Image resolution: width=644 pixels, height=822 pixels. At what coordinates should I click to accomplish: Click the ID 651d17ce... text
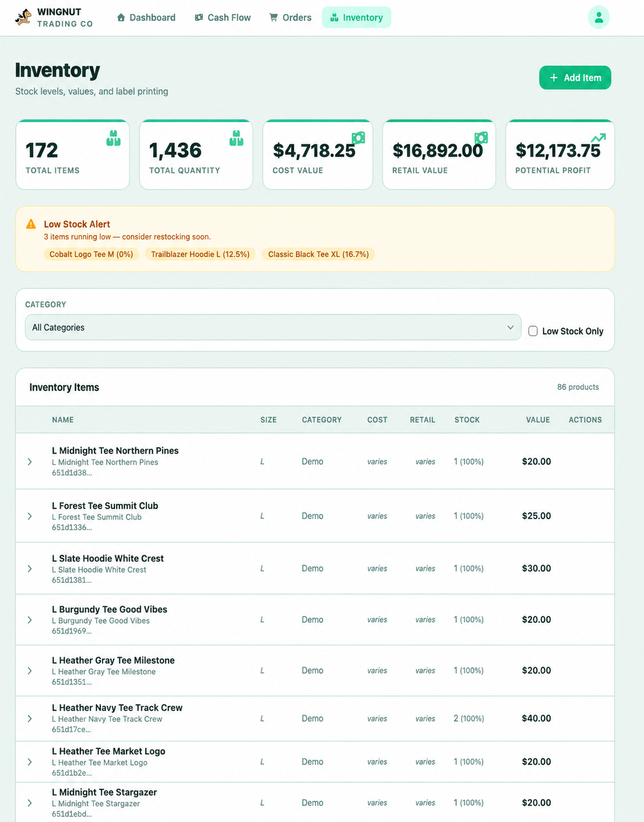[x=71, y=729]
